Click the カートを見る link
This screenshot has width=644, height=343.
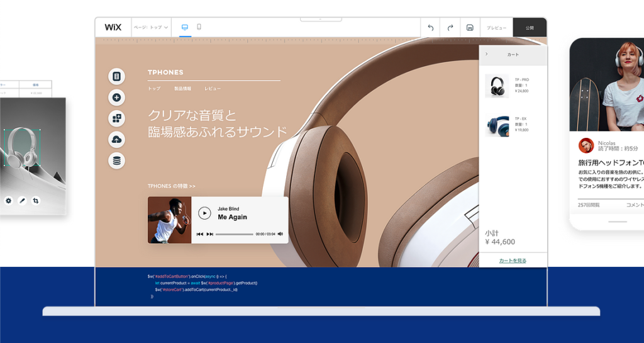coord(513,261)
